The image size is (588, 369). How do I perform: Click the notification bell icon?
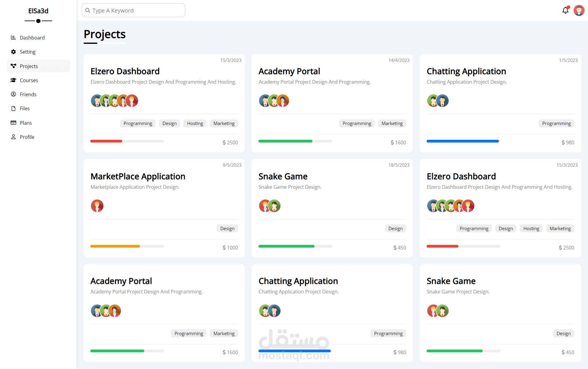pyautogui.click(x=565, y=10)
